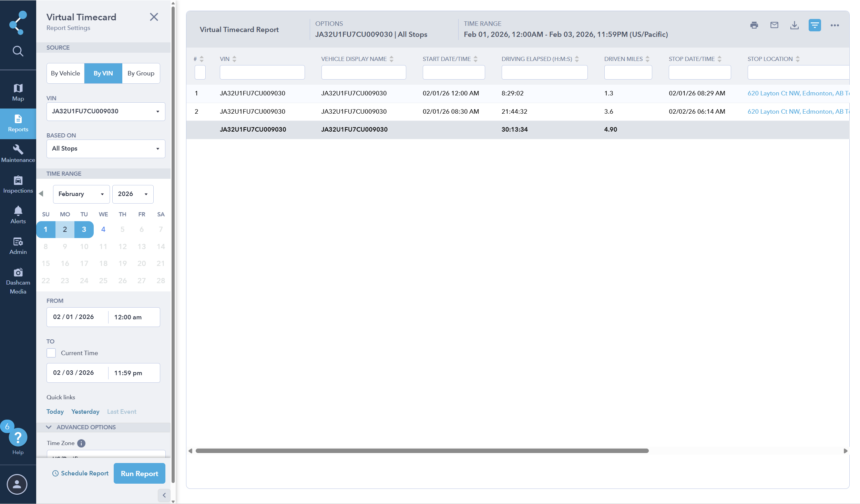The image size is (860, 504).
Task: Open the Map section
Action: [18, 92]
